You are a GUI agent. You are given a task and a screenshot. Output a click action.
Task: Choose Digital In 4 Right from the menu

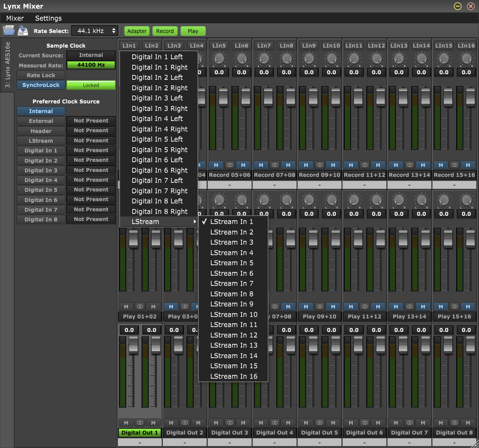point(159,129)
